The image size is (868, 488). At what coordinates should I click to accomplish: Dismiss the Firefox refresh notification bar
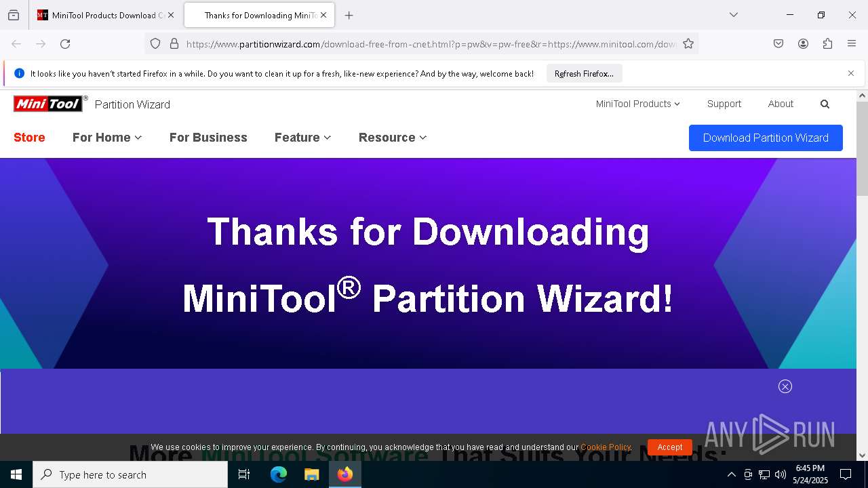point(851,73)
